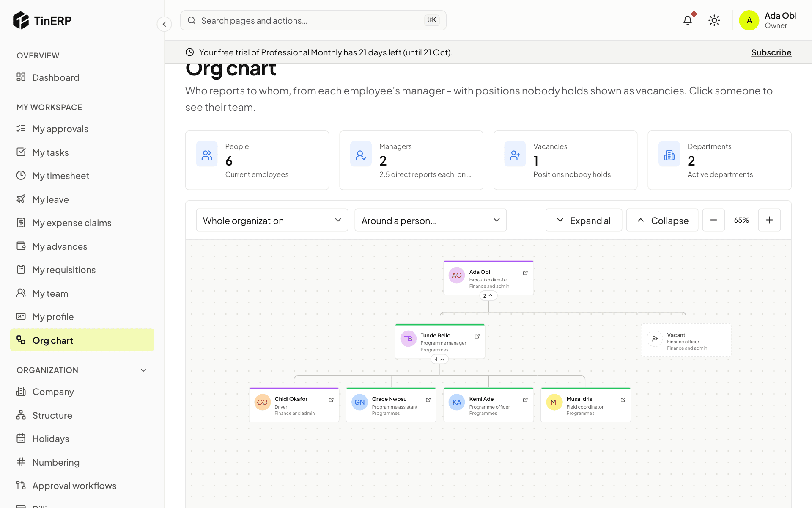Click the Departments stat card icon
Viewport: 812px width, 508px height.
pyautogui.click(x=669, y=154)
